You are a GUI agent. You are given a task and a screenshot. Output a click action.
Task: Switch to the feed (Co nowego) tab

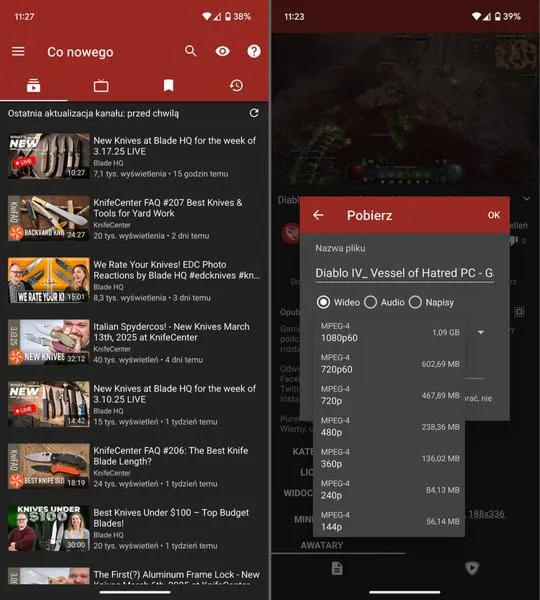tap(34, 85)
